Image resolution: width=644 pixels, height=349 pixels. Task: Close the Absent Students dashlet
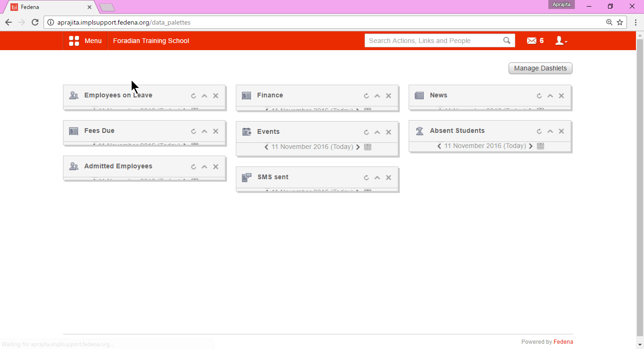click(x=562, y=131)
